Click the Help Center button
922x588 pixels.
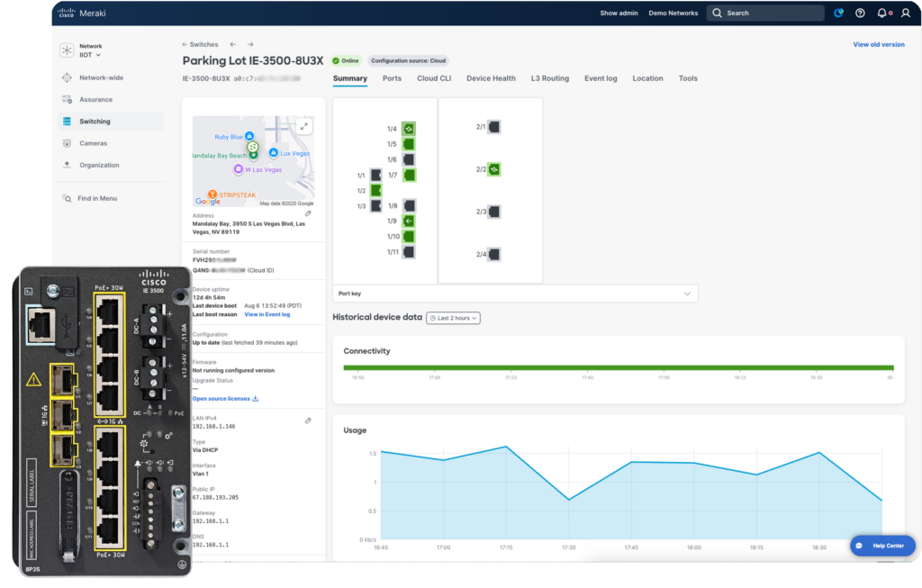(882, 546)
